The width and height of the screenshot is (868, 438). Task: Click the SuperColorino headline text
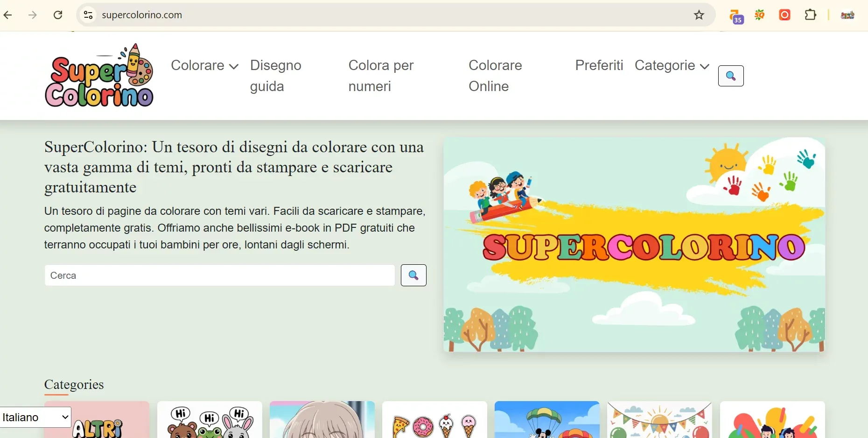click(234, 167)
